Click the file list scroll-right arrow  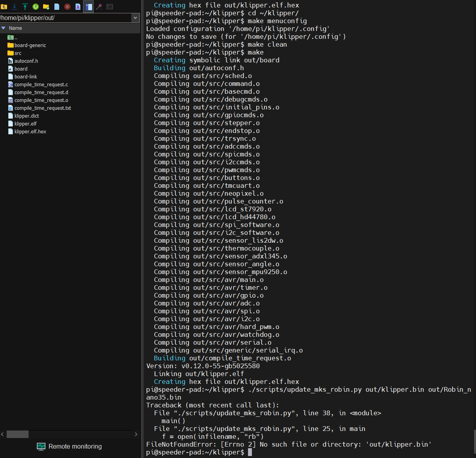pyautogui.click(x=136, y=434)
